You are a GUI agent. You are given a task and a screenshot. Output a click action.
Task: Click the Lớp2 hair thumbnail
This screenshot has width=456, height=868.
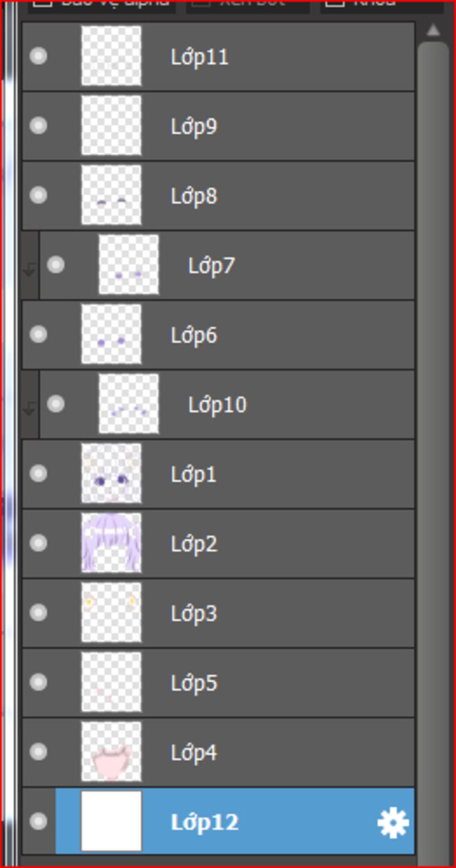[111, 543]
